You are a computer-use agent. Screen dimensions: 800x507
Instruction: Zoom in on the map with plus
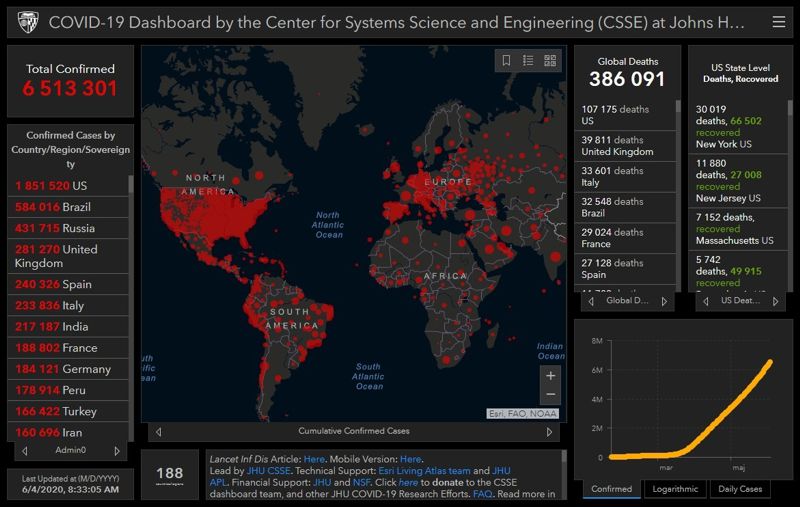(x=551, y=376)
